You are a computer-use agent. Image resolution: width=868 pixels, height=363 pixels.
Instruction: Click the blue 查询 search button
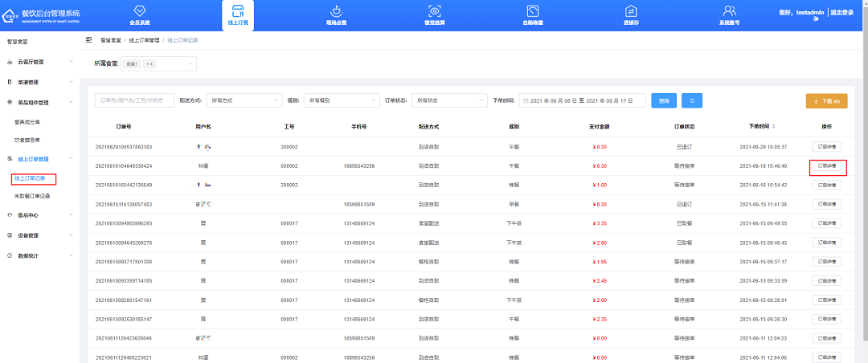[x=663, y=100]
